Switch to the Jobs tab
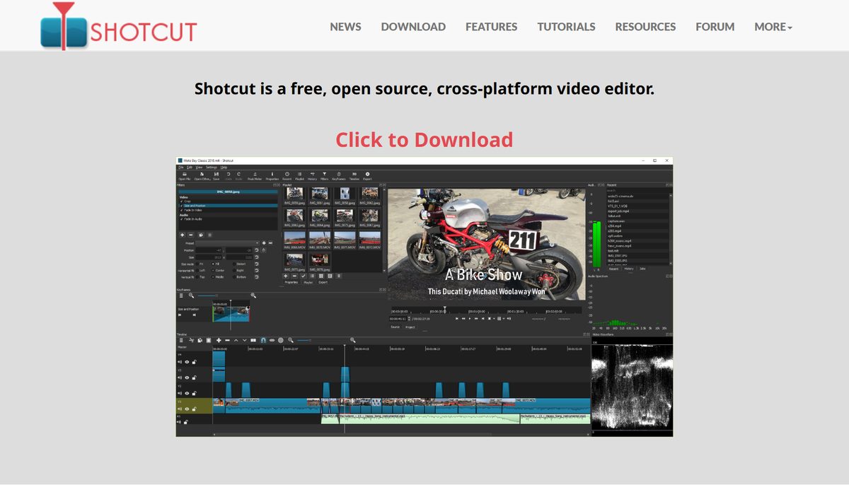The width and height of the screenshot is (849, 504). point(642,269)
